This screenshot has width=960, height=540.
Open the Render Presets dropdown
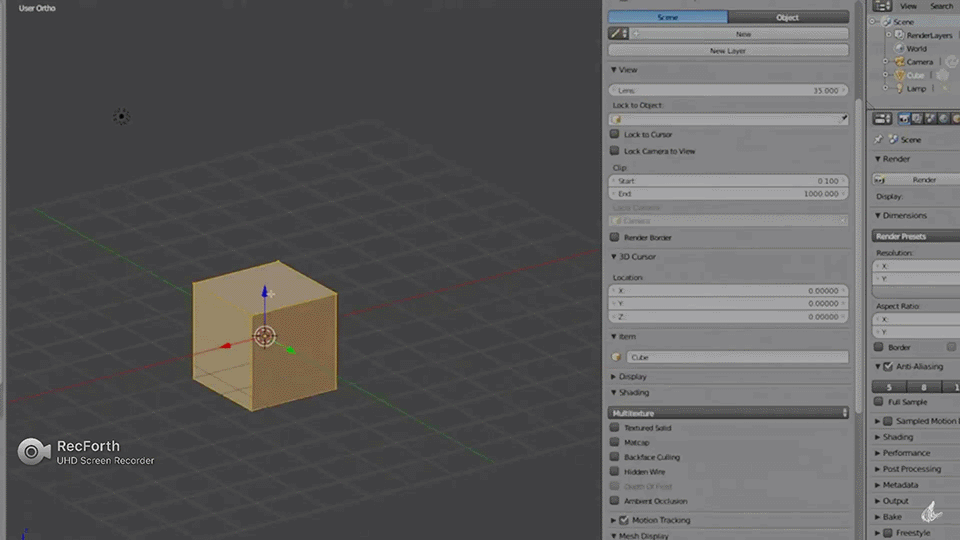[x=916, y=236]
